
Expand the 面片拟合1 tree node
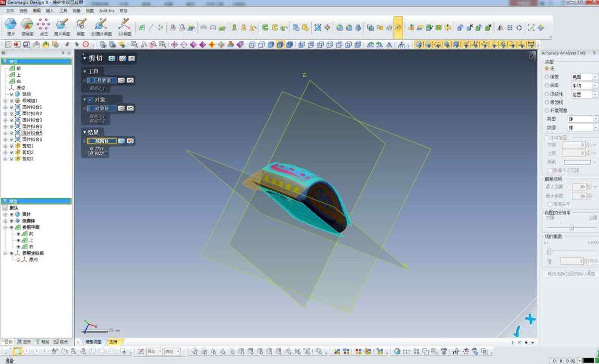tap(5, 107)
